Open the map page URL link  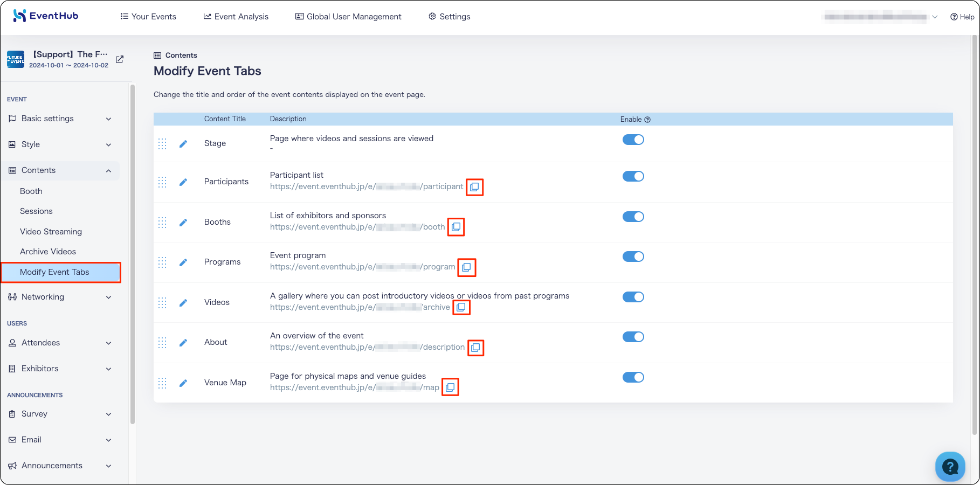pyautogui.click(x=355, y=387)
